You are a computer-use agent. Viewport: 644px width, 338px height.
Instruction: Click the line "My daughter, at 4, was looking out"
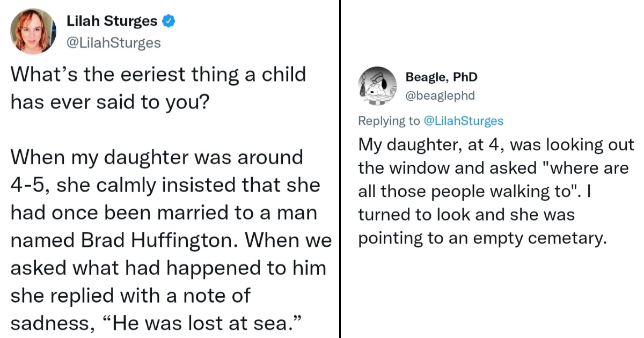point(496,145)
